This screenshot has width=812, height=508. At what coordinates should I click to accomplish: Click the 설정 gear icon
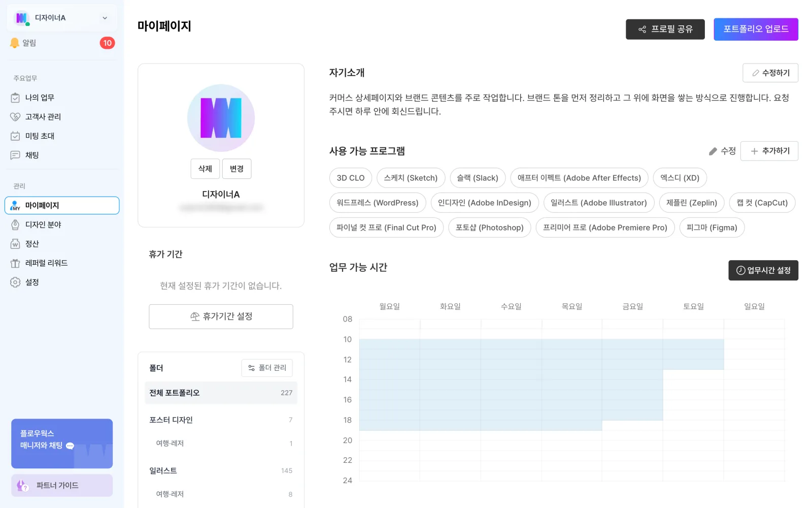point(15,282)
